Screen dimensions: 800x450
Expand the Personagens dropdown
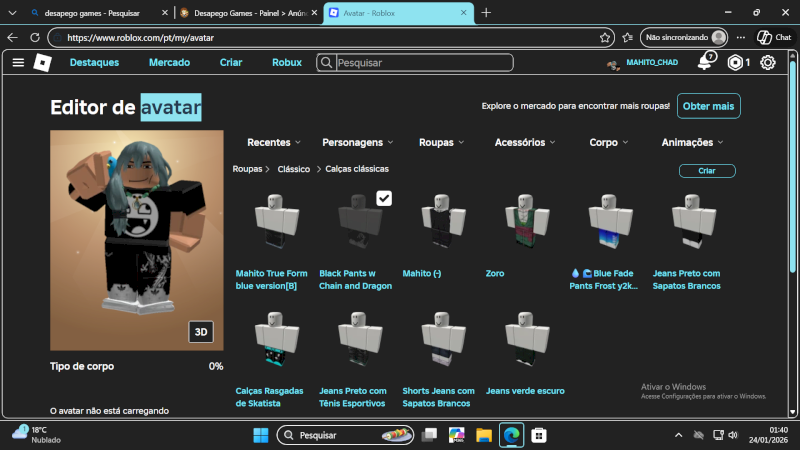[x=358, y=142]
